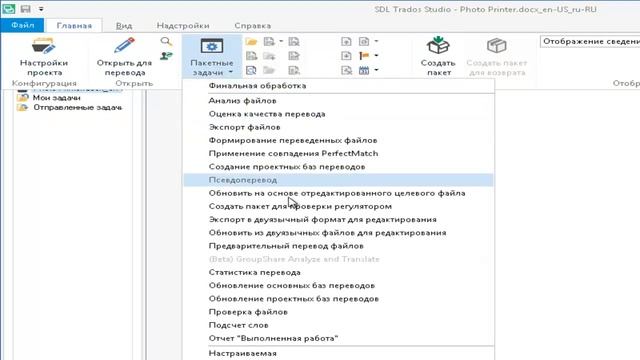Choose Предварительный перевод файлов
The height and width of the screenshot is (360, 640).
pyautogui.click(x=338, y=246)
